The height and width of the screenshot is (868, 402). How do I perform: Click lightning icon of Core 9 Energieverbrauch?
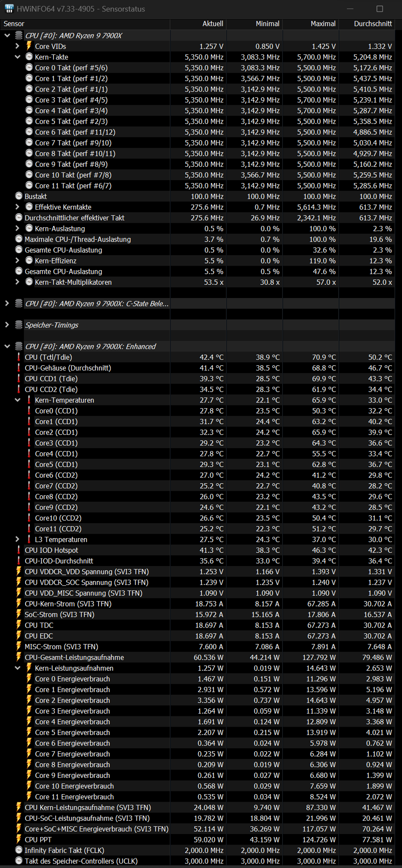click(x=29, y=775)
